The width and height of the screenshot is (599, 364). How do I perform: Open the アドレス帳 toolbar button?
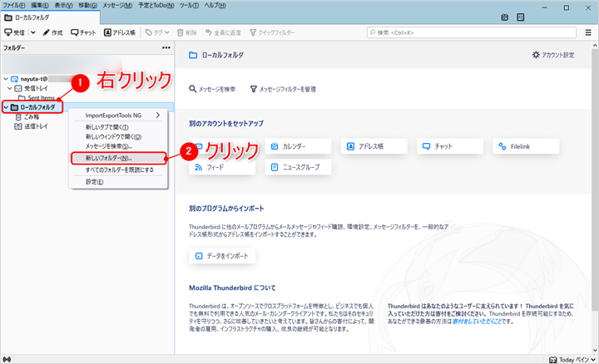(x=120, y=32)
